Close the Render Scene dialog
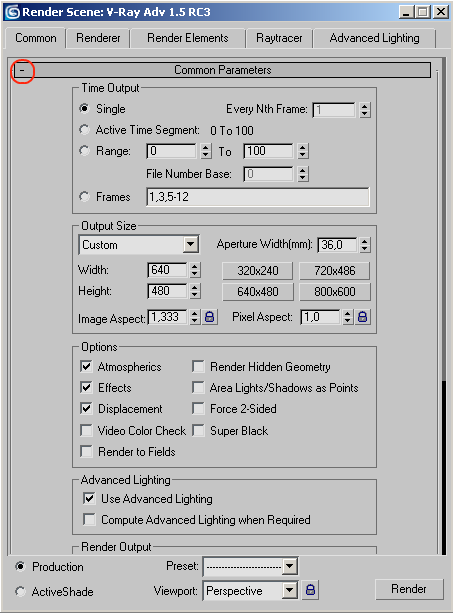Image resolution: width=453 pixels, height=613 pixels. click(441, 12)
